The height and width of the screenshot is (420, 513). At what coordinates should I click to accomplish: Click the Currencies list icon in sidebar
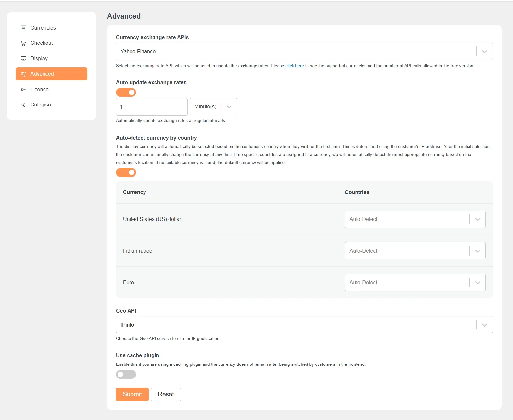coord(23,28)
